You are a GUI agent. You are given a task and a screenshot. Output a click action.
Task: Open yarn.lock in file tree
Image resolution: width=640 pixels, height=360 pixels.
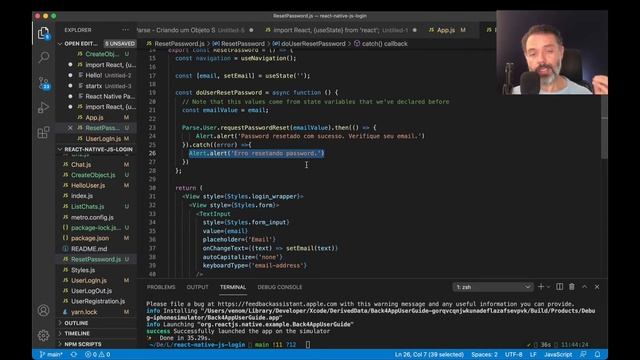click(x=96, y=312)
